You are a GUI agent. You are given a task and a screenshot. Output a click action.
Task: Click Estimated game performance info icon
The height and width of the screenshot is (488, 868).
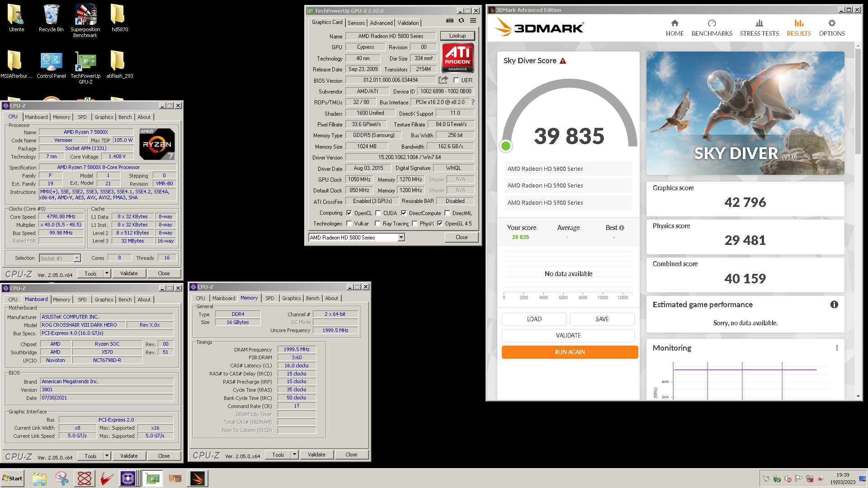pos(834,305)
